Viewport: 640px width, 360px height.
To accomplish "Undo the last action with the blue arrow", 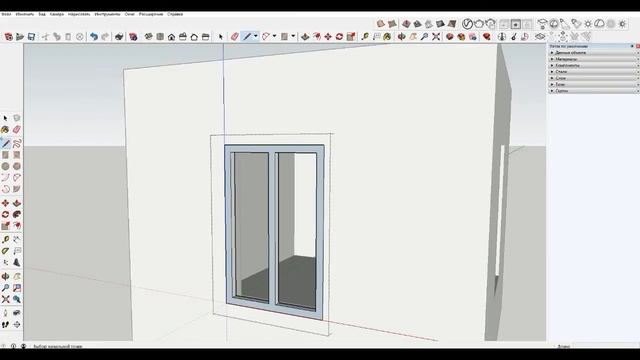I will 94,37.
